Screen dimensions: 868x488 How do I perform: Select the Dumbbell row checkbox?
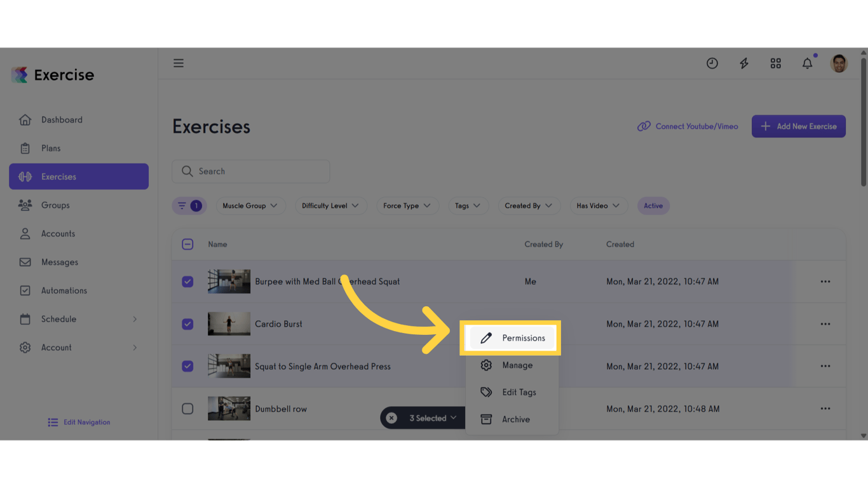click(187, 409)
